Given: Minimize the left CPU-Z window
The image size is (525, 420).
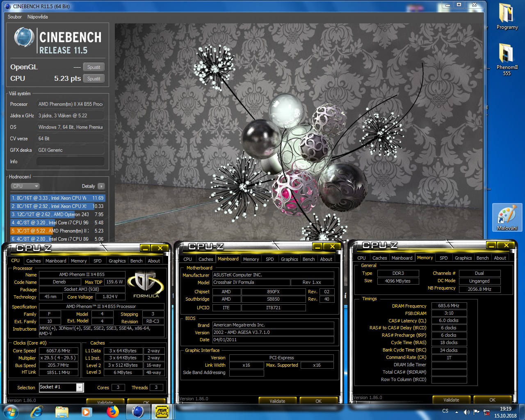Looking at the screenshot, I should pos(145,248).
